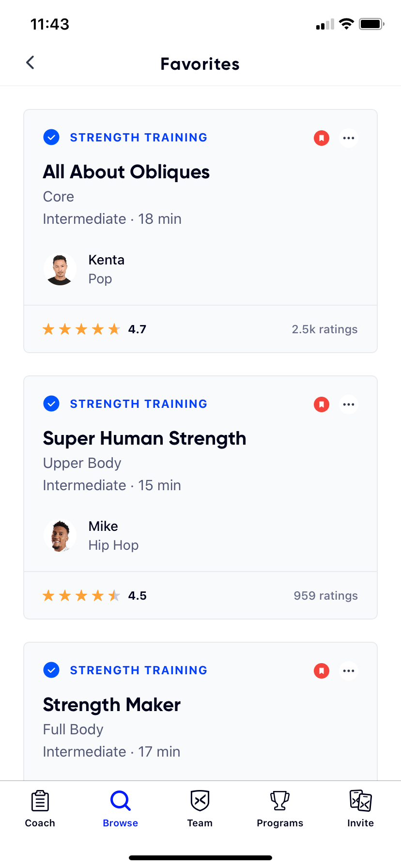This screenshot has height=868, width=401.
Task: Remove All About Obliques from favorites
Action: [322, 138]
